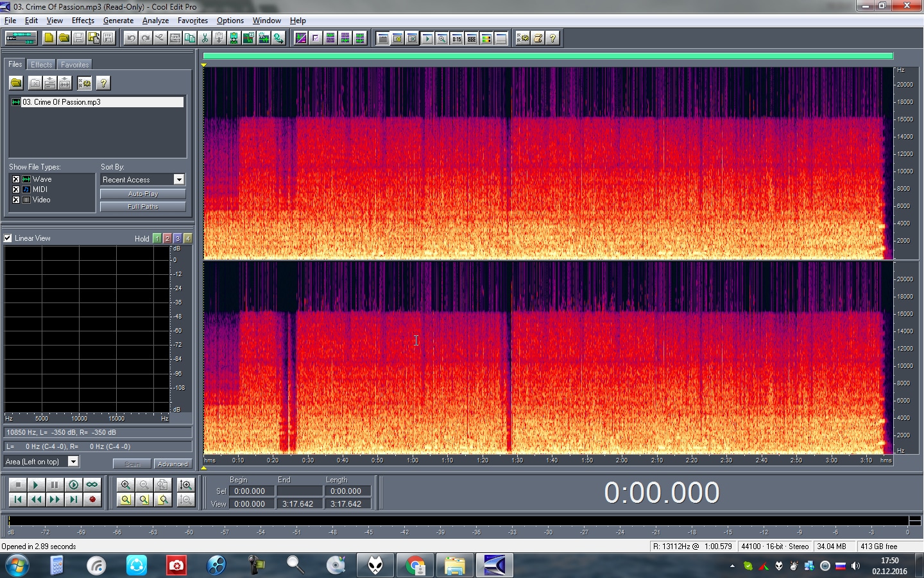Uncheck the MIDI file type checkbox

click(16, 189)
